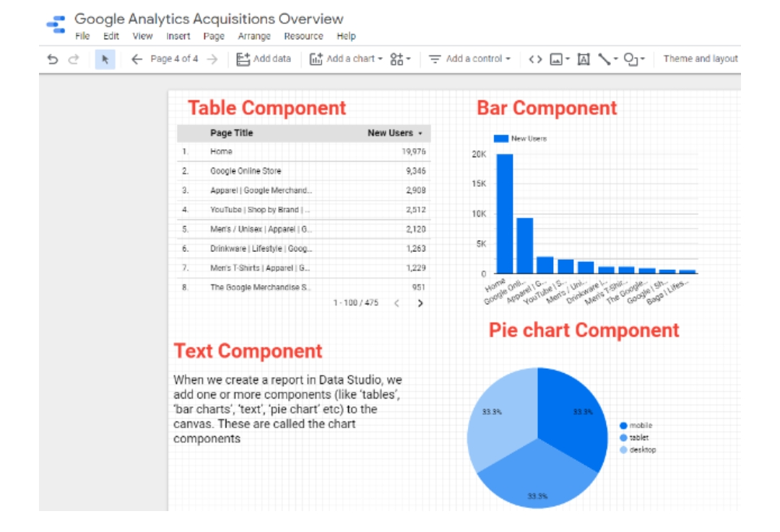Click the desktop legend entry
Viewport: 780px width, 532px height.
tap(638, 450)
